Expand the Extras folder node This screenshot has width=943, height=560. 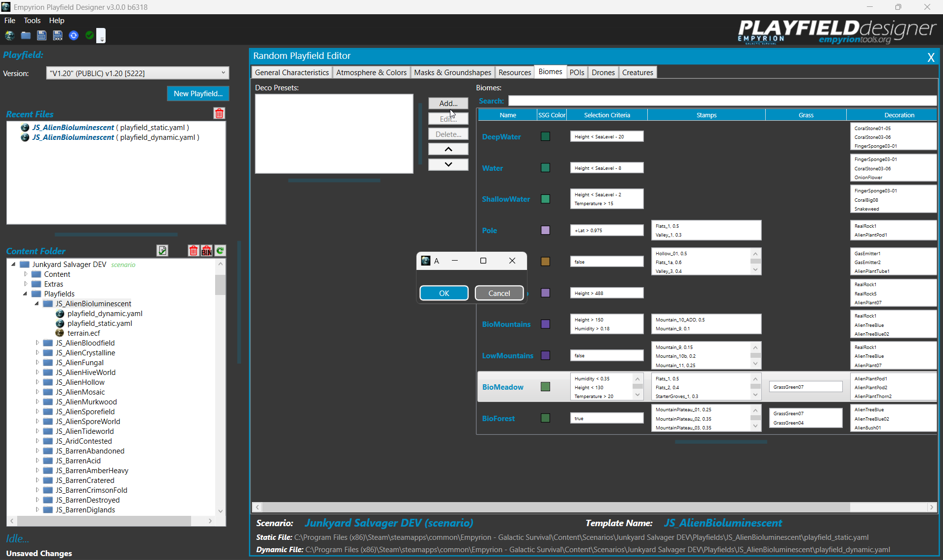[26, 284]
